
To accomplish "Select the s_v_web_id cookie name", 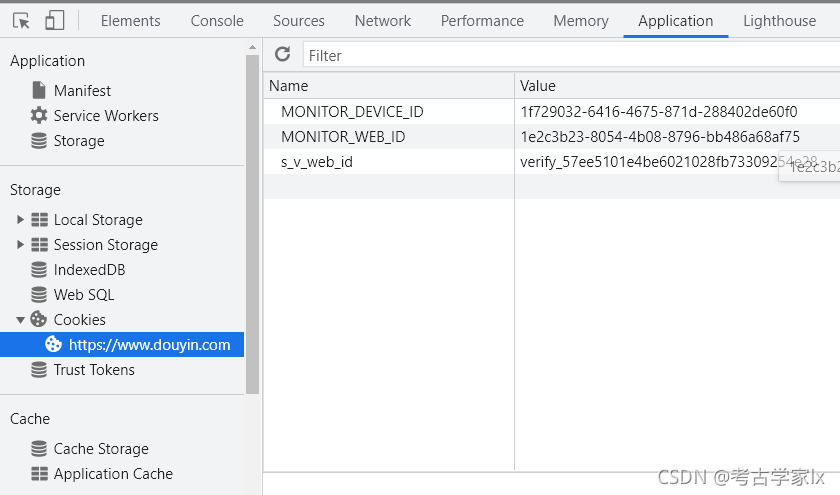I will [317, 162].
